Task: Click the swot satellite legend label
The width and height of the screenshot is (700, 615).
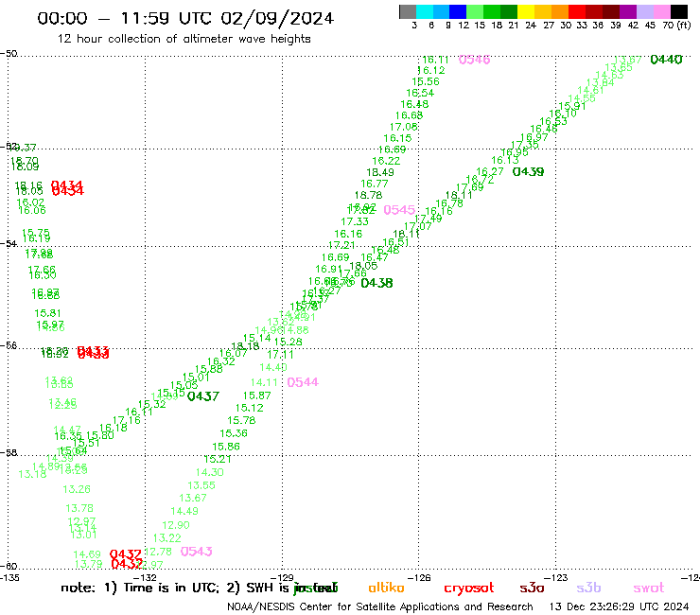Action: 649,589
